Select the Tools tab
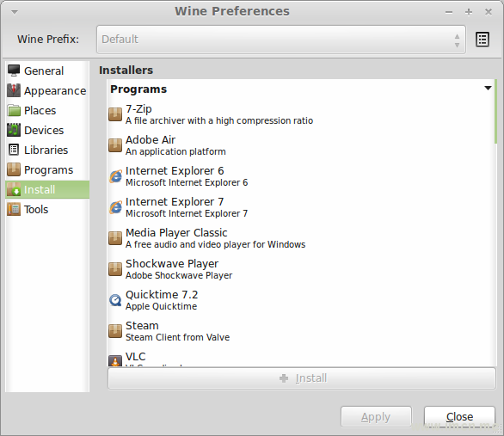Image resolution: width=504 pixels, height=436 pixels. tap(47, 210)
